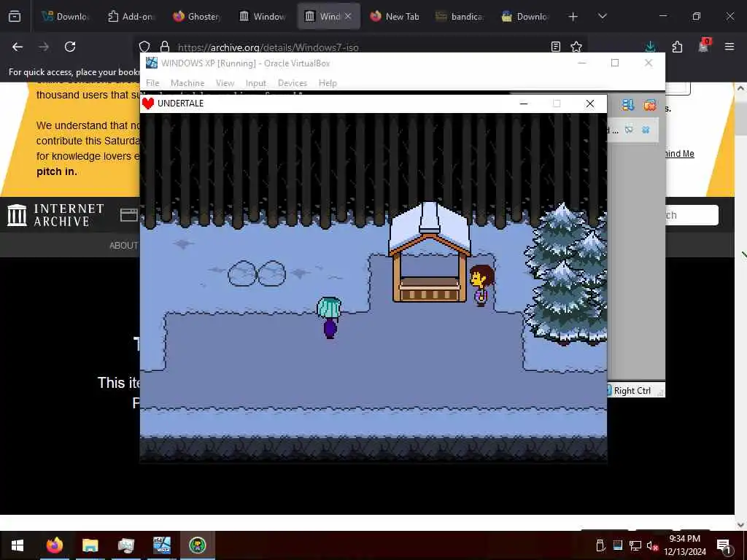Open Windows Start menu
Screen dimensions: 747x560
tap(18, 545)
